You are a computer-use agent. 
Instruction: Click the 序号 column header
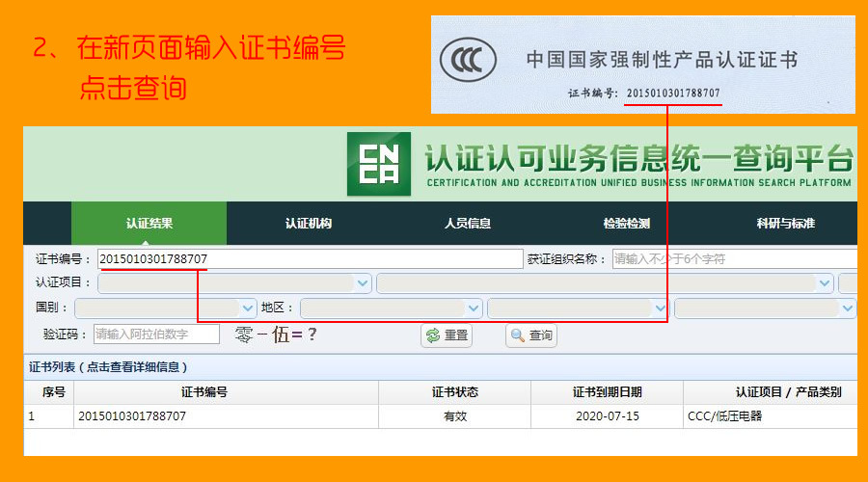pos(49,392)
